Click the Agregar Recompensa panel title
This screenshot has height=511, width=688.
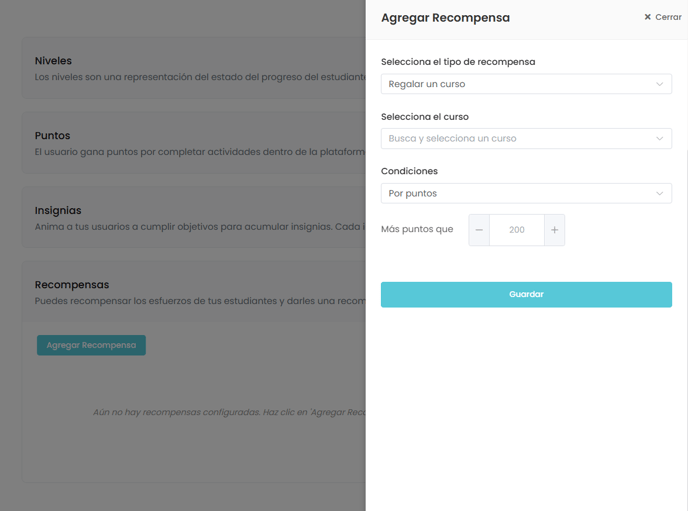pyautogui.click(x=445, y=18)
